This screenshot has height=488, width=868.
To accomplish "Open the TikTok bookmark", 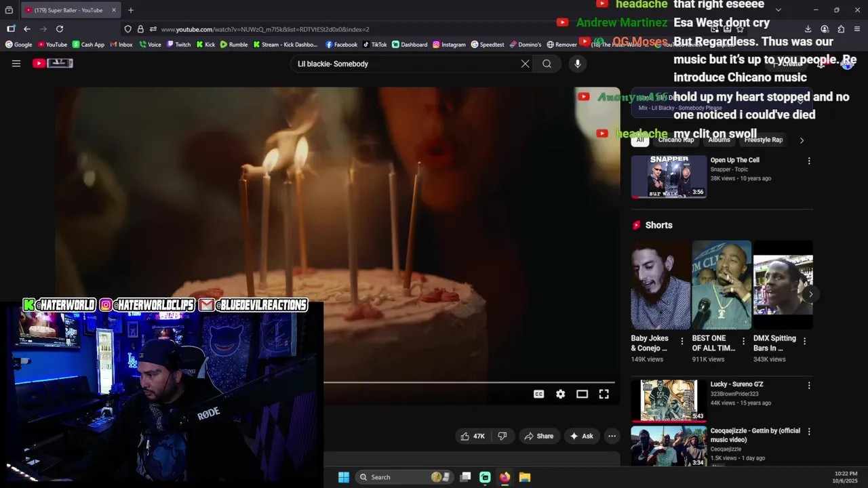I will tap(375, 45).
